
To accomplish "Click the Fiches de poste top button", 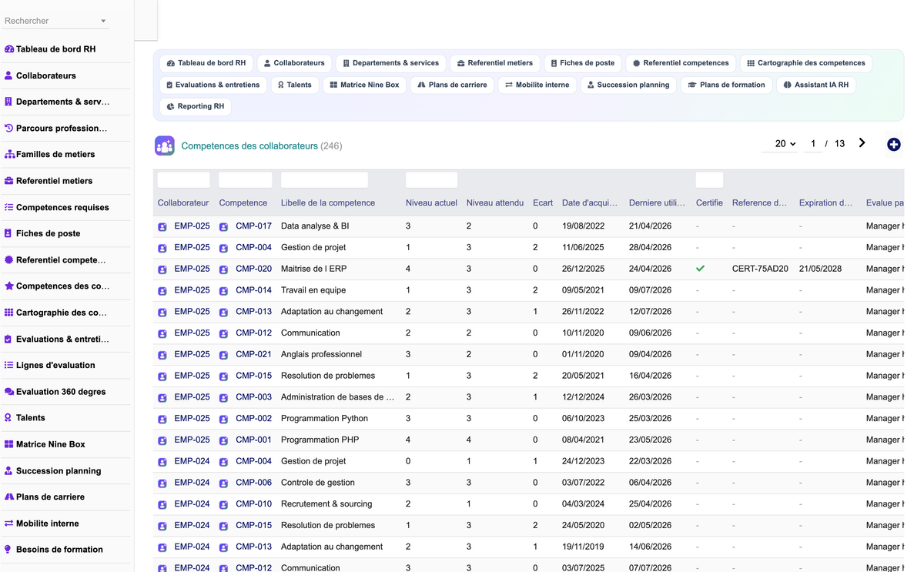I will pyautogui.click(x=582, y=63).
